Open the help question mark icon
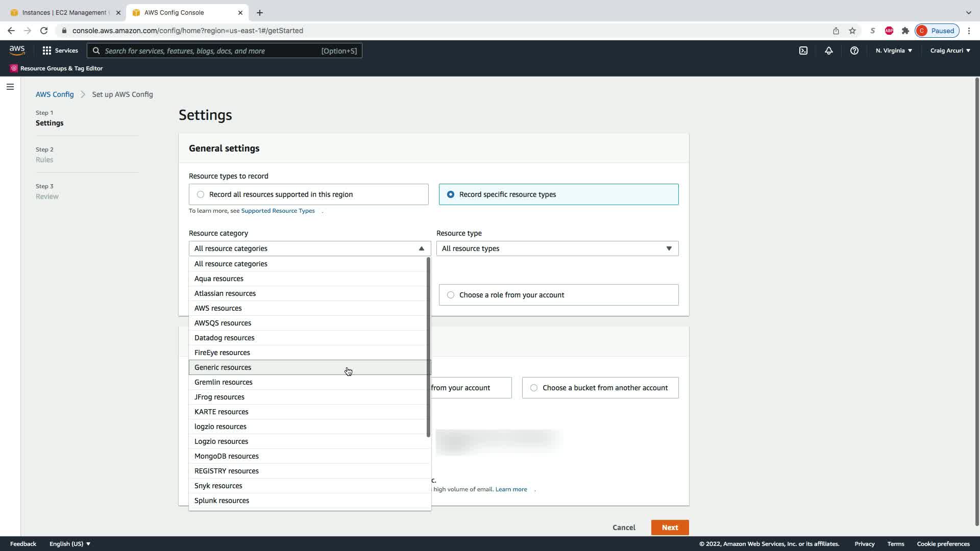Viewport: 980px width, 551px height. [x=854, y=51]
